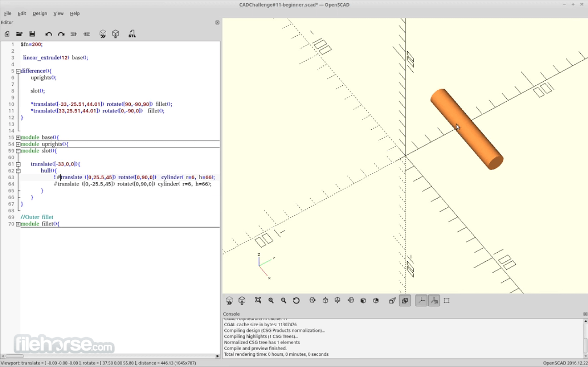Open the File menu
Screen dimensions: 588x367
click(8, 14)
